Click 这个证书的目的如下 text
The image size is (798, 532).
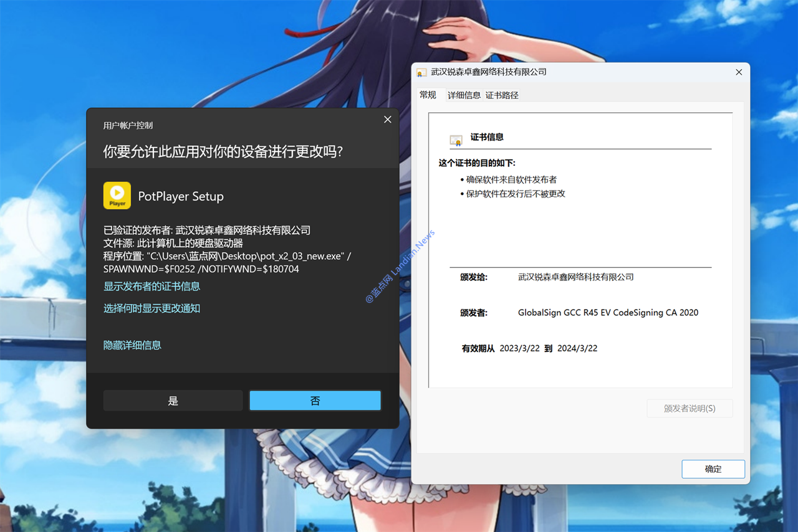477,163
